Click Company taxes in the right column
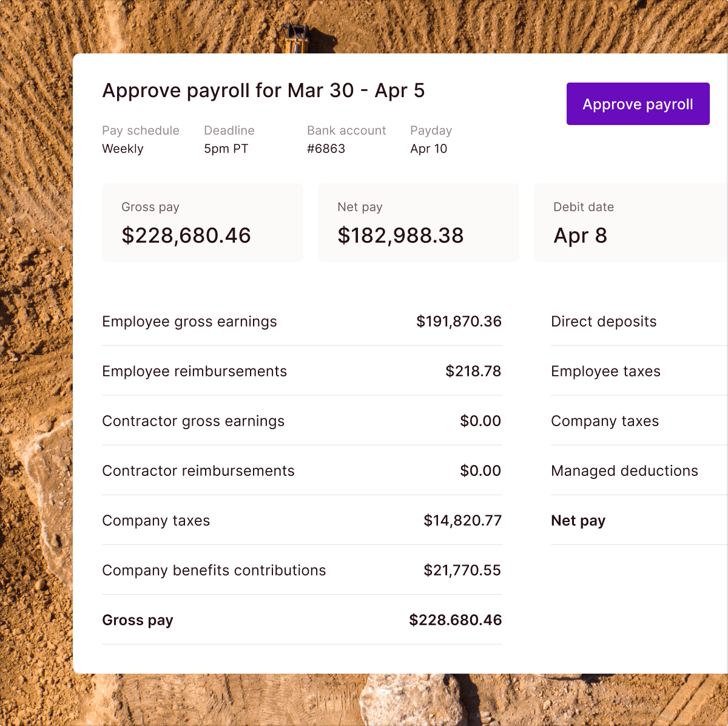Image resolution: width=728 pixels, height=726 pixels. click(x=631, y=421)
